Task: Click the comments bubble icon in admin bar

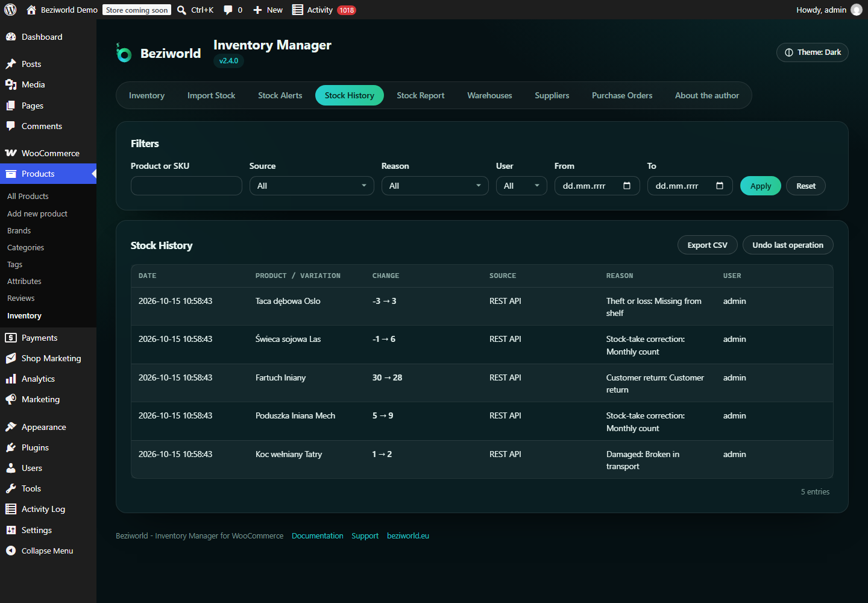Action: point(228,10)
